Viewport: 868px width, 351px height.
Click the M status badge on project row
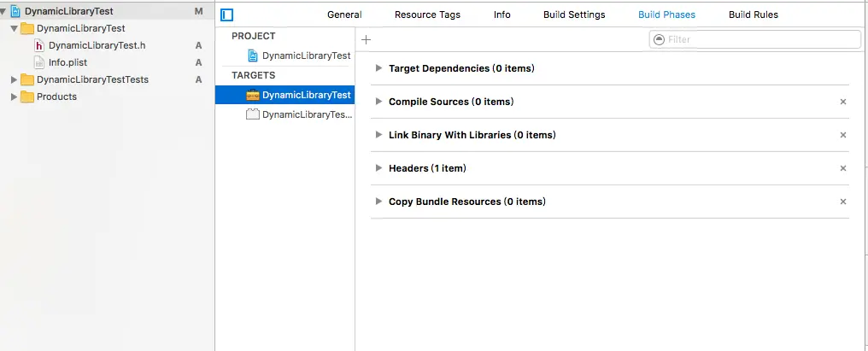coord(199,11)
